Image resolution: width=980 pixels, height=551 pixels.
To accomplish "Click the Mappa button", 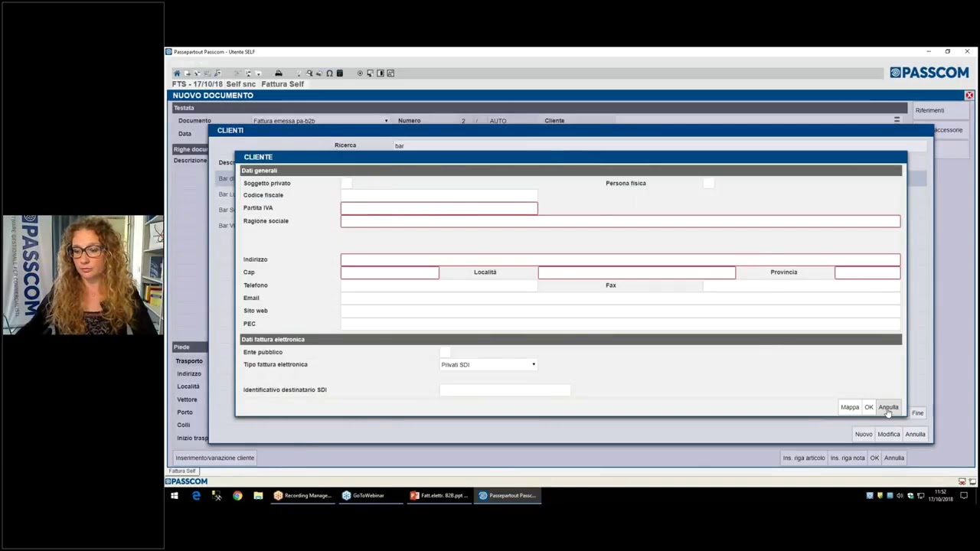I will 850,407.
